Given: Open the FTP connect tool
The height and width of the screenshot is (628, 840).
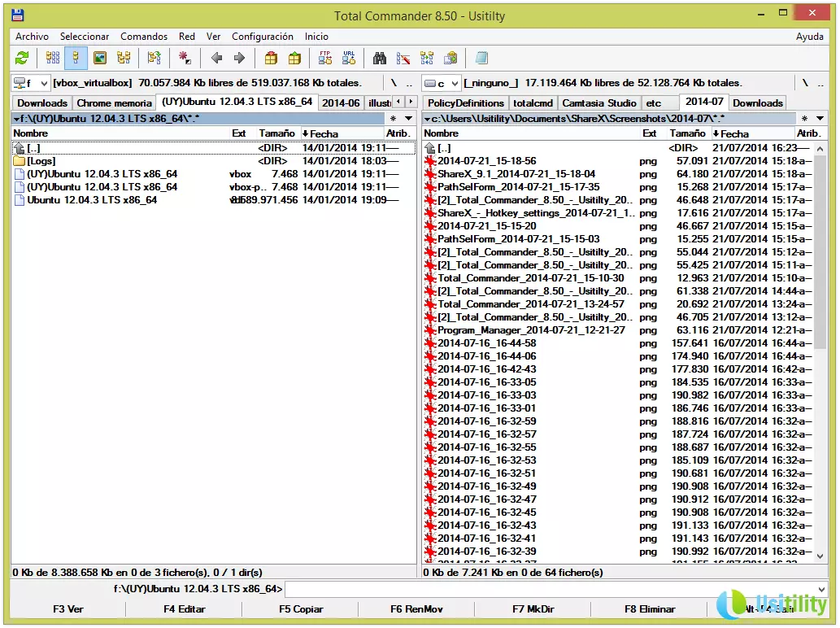Looking at the screenshot, I should (x=325, y=58).
